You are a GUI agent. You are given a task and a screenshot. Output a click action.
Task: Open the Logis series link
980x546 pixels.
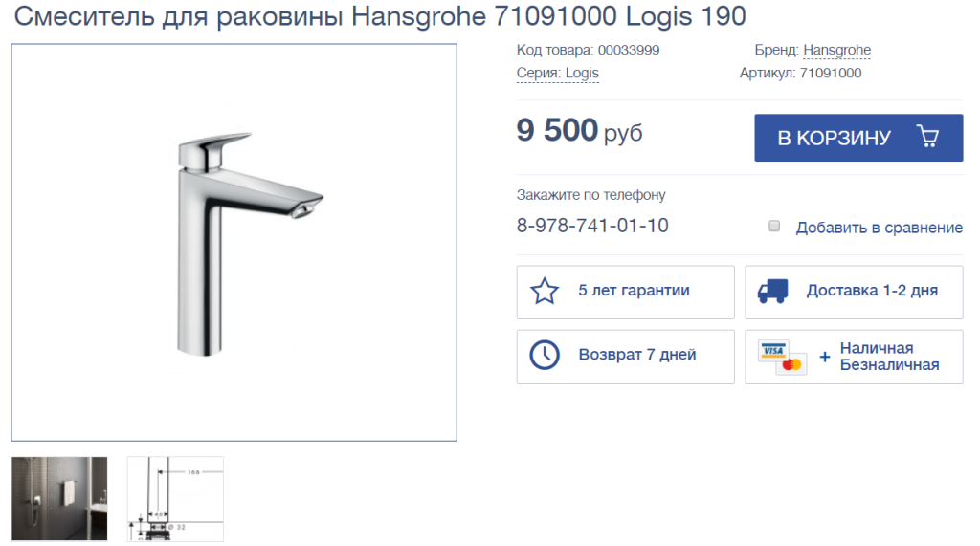[x=582, y=73]
